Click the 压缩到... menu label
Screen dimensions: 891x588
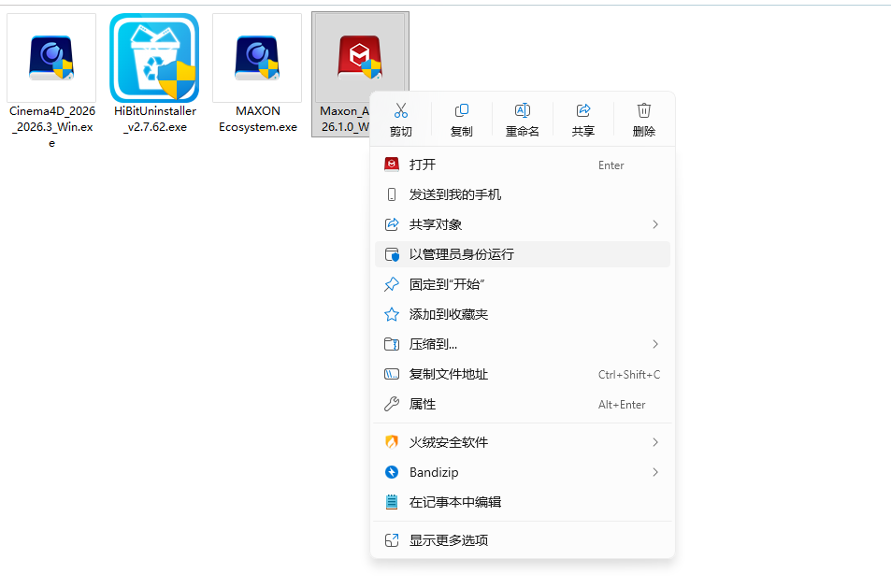pyautogui.click(x=433, y=344)
